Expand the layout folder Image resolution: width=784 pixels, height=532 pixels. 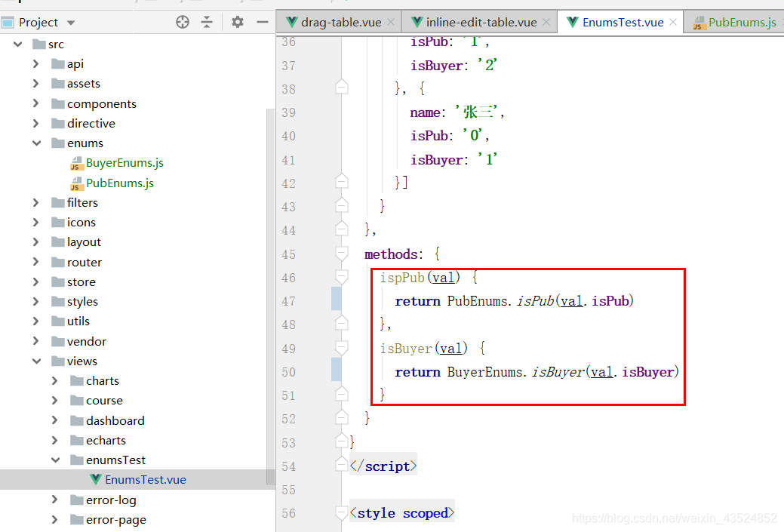[x=35, y=242]
